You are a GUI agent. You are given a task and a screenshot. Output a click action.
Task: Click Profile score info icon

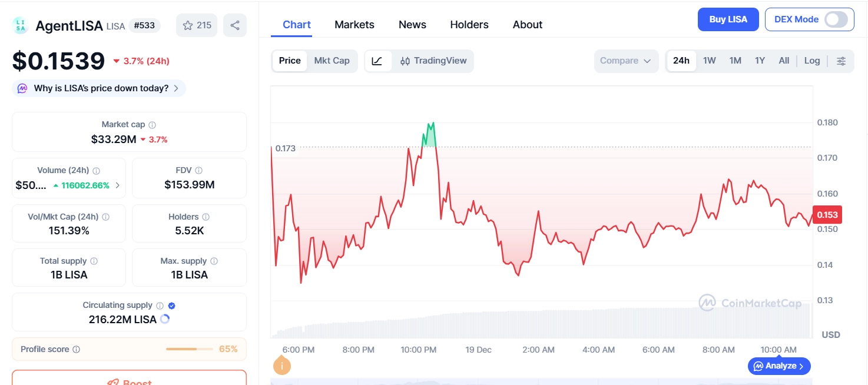76,349
